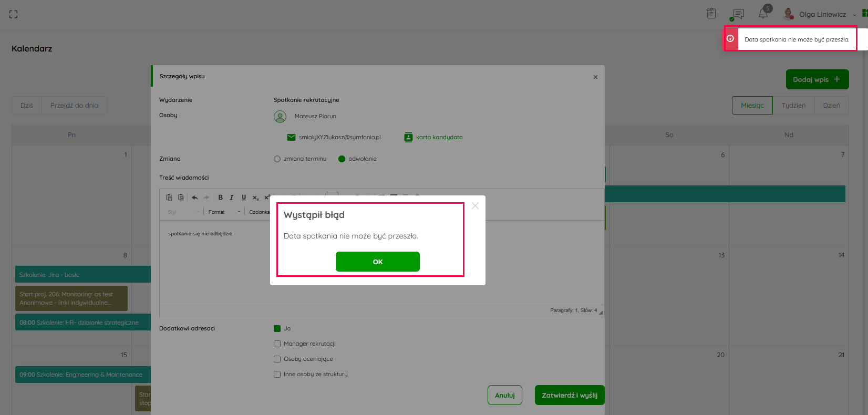Viewport: 868px width, 415px height.
Task: Enable the 'Osoby oceniające' checkbox
Action: pos(277,359)
